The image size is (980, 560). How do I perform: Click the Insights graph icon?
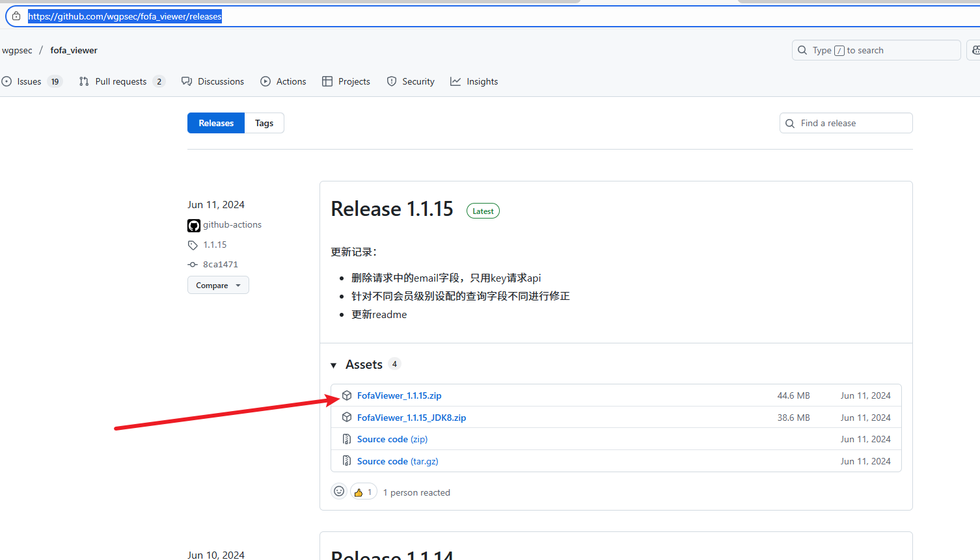(x=456, y=81)
